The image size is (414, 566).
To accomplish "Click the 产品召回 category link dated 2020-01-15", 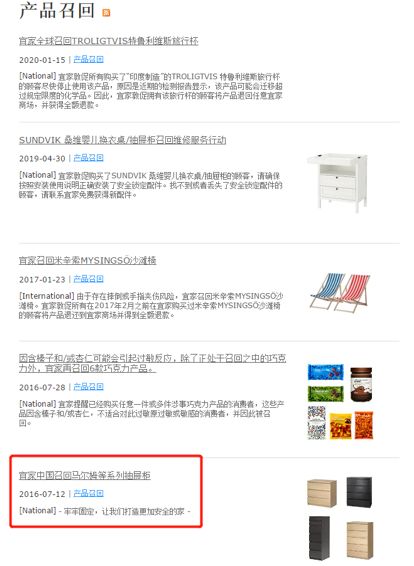I will click(88, 59).
